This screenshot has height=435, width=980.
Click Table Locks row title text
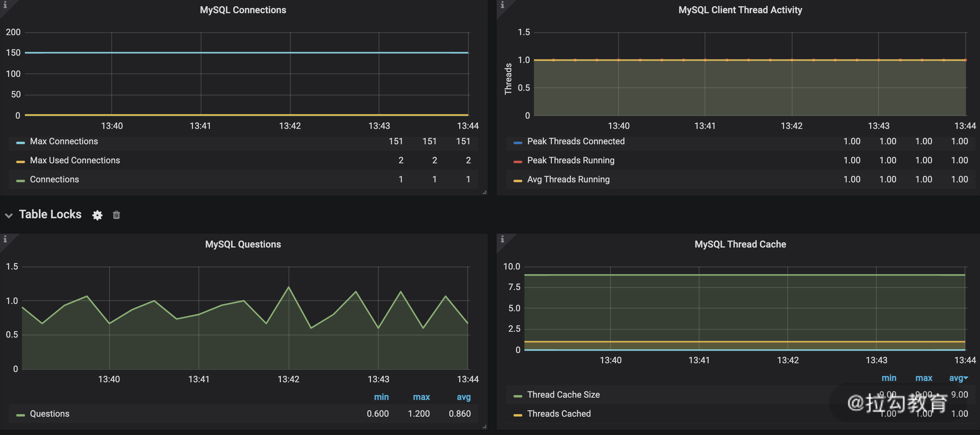pos(50,215)
